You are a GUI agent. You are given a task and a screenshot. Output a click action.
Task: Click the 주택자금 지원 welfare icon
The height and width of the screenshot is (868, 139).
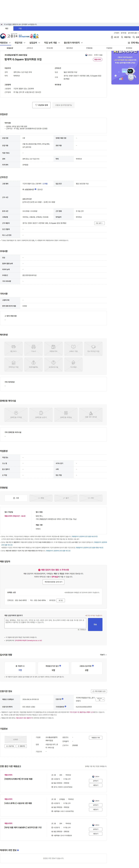pos(13,365)
